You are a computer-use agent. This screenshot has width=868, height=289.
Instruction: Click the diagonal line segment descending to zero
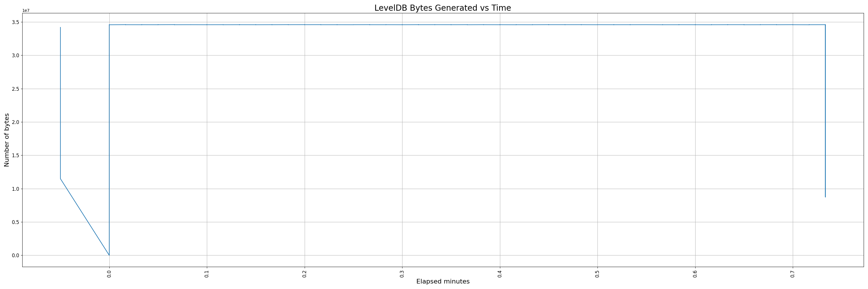coord(84,216)
